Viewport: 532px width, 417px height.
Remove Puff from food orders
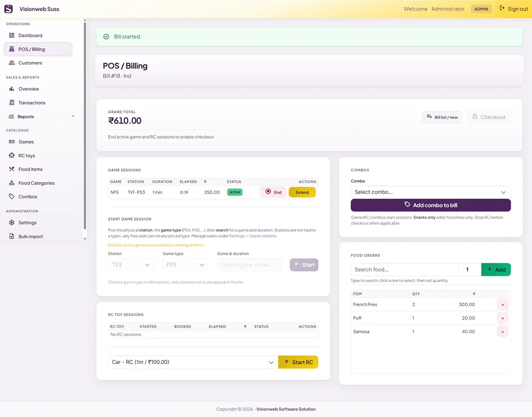pos(502,318)
